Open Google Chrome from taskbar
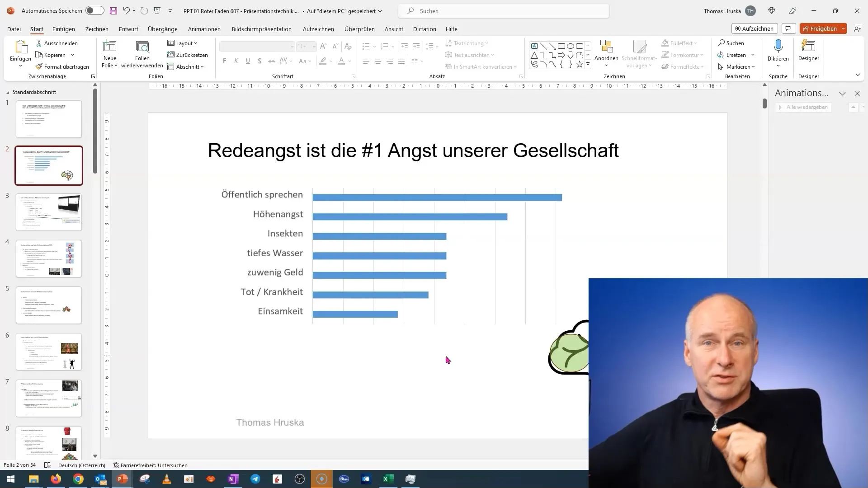Viewport: 868px width, 488px height. (78, 479)
